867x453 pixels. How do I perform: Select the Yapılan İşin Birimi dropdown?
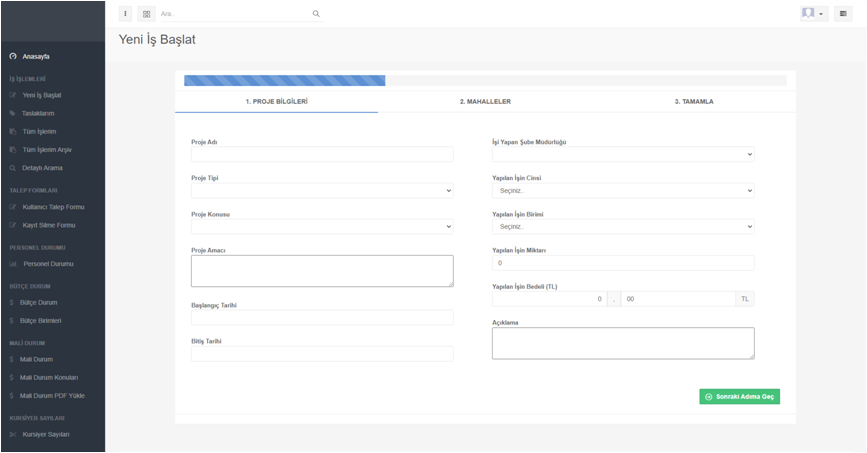[622, 227]
